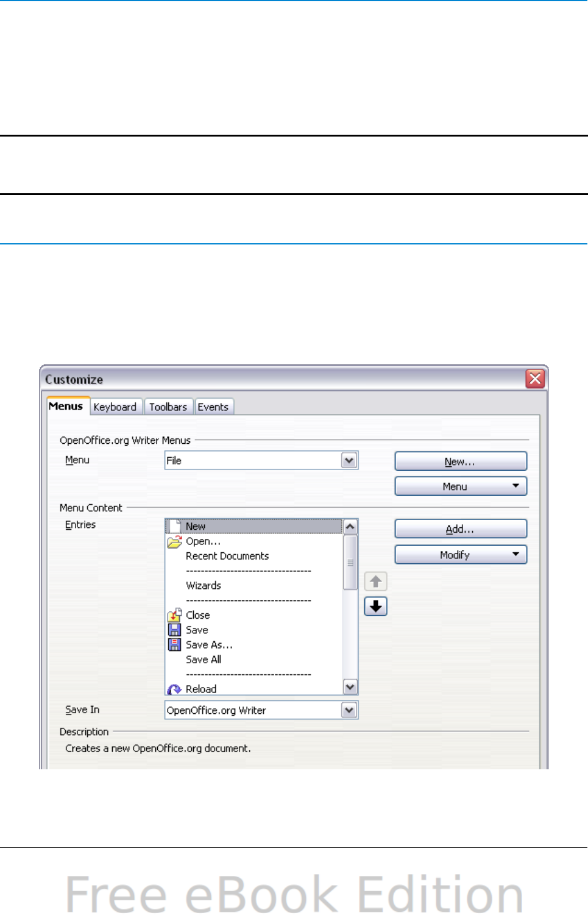Click the New... button
This screenshot has width=588, height=915.
(461, 461)
